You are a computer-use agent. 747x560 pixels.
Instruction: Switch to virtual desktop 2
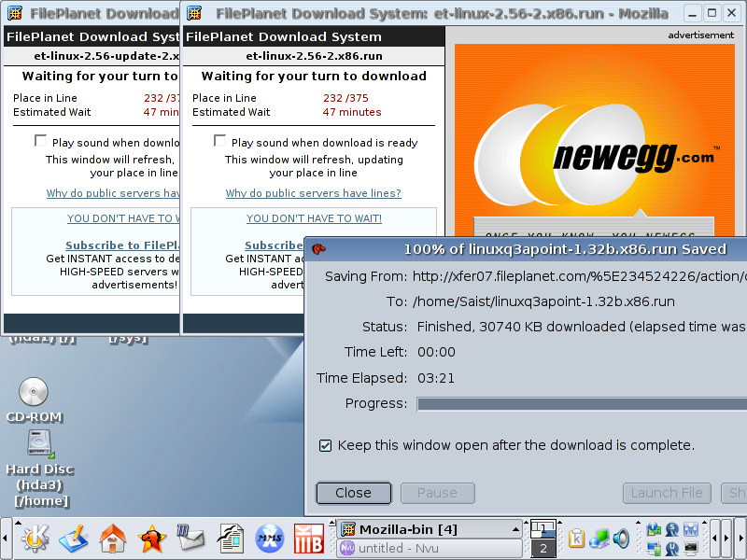(x=543, y=549)
